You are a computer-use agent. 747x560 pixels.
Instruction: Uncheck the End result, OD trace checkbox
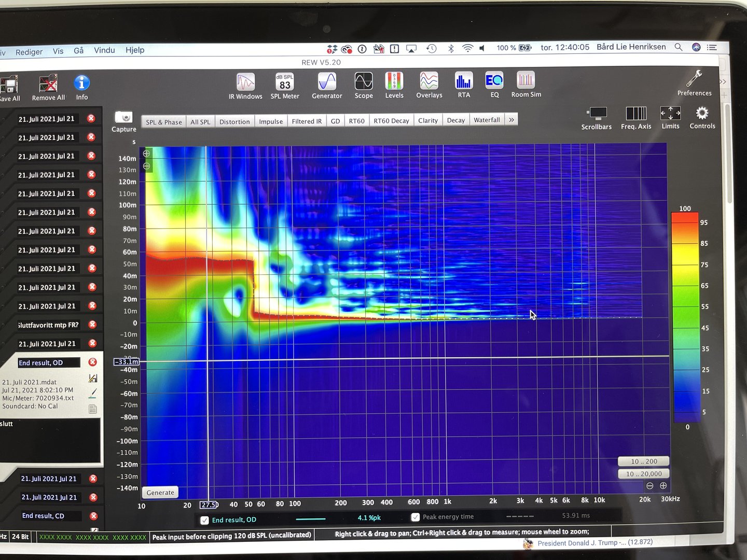(x=205, y=520)
